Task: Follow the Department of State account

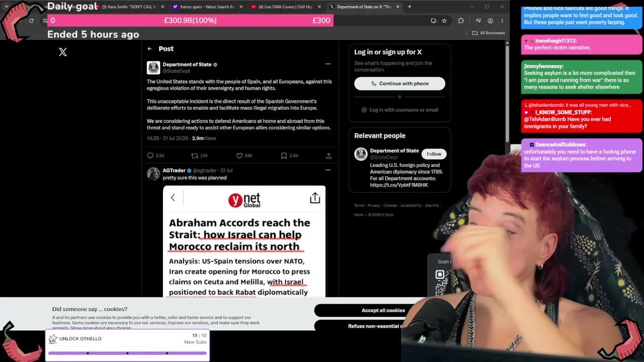Action: coord(434,154)
